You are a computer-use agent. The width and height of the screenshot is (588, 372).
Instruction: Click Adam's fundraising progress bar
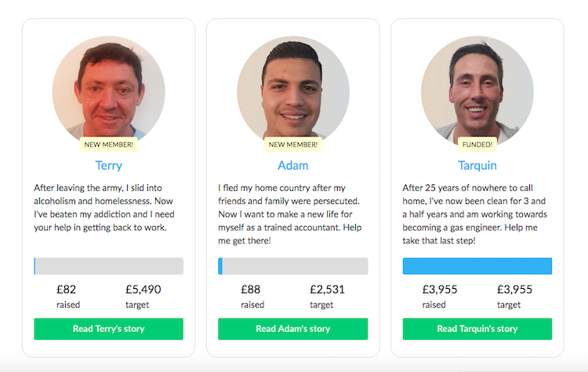(x=292, y=266)
